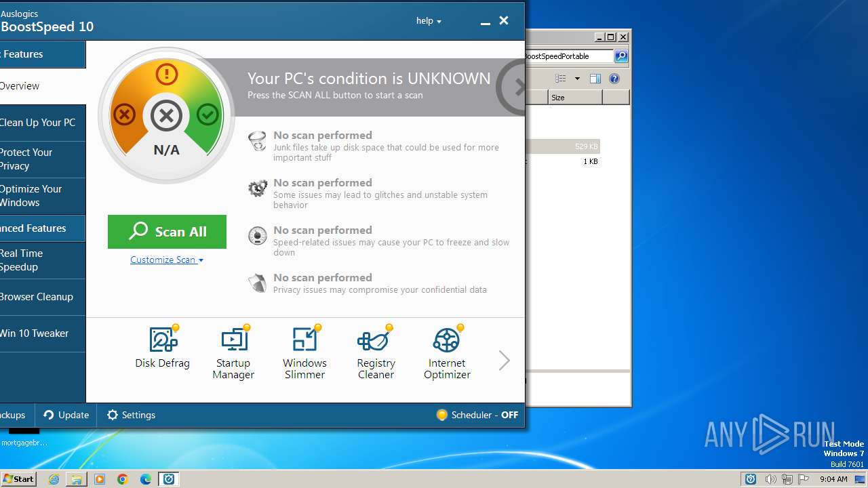Click BoostSpeed taskbar button

(169, 479)
